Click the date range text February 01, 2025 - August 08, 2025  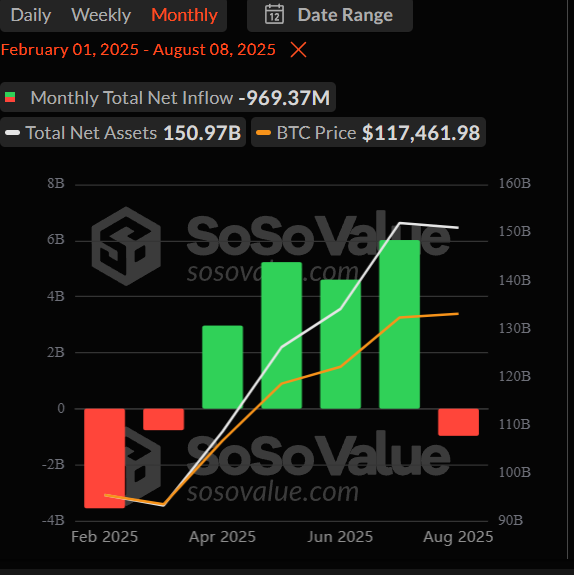[138, 50]
